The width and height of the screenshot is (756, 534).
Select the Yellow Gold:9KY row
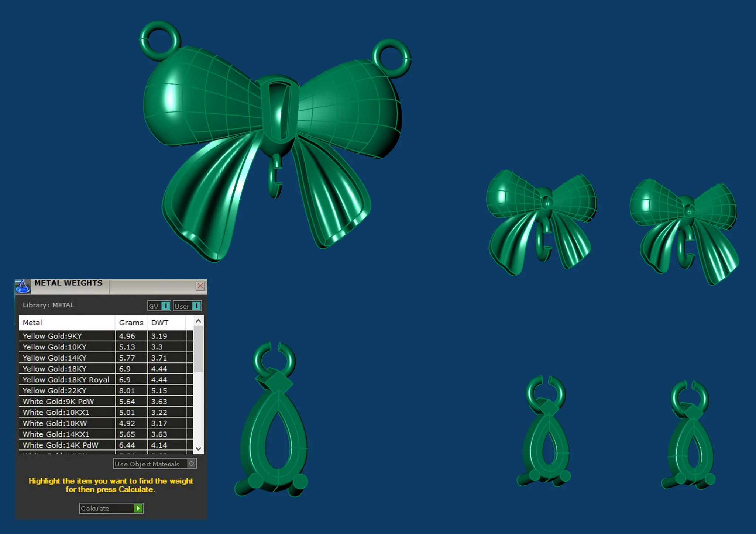[x=106, y=336]
